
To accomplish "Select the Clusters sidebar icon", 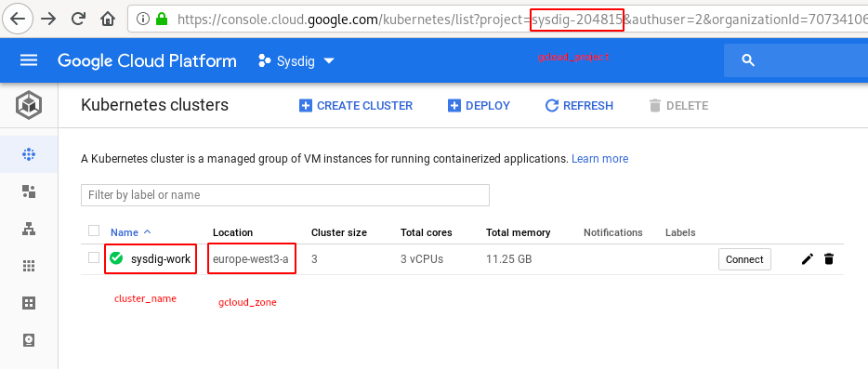I will tap(29, 154).
